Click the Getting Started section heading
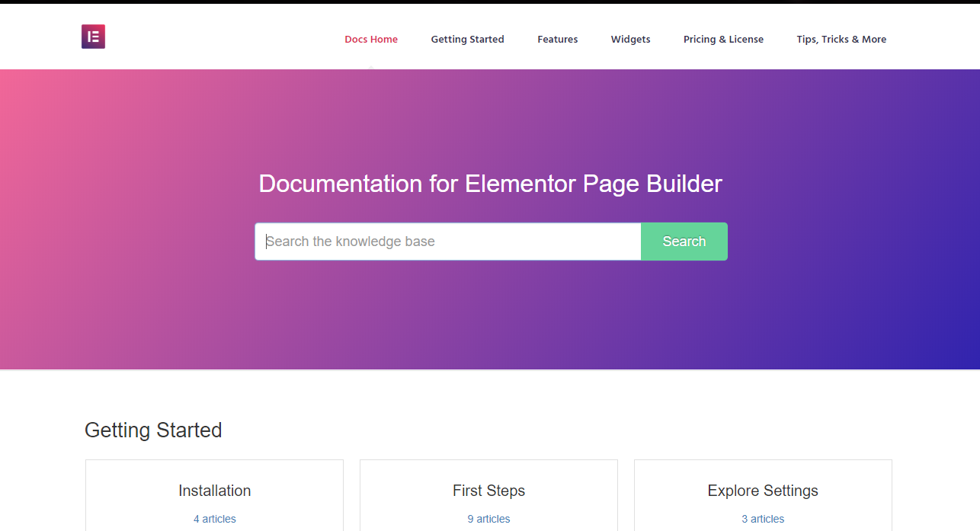Screen dimensions: 980x531 pos(152,430)
